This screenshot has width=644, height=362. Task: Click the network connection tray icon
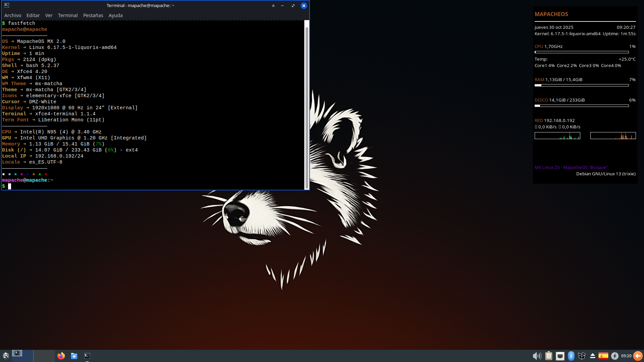coord(560,356)
